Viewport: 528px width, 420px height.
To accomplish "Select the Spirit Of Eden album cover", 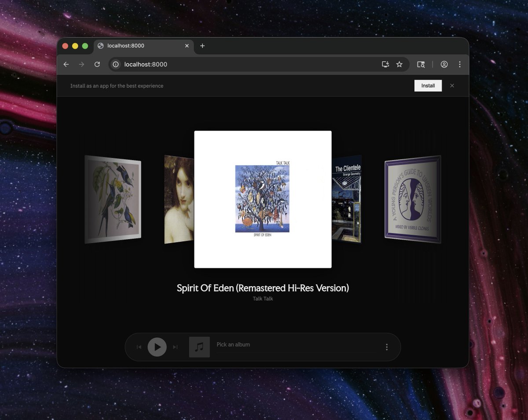I will 263,199.
